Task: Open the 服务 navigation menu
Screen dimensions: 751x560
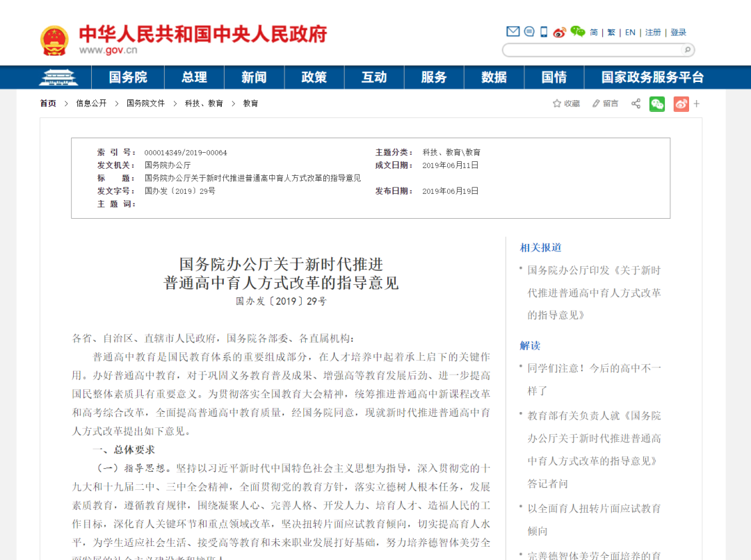Action: tap(434, 77)
